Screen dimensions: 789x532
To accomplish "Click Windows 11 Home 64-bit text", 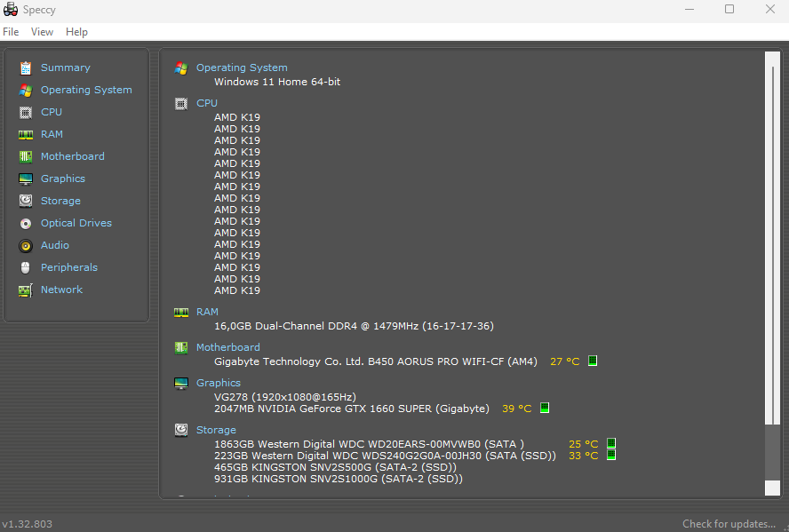I will [277, 82].
